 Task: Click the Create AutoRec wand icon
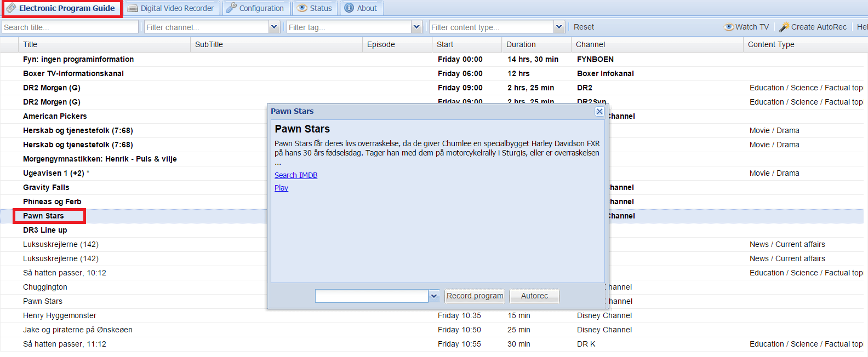click(x=784, y=27)
